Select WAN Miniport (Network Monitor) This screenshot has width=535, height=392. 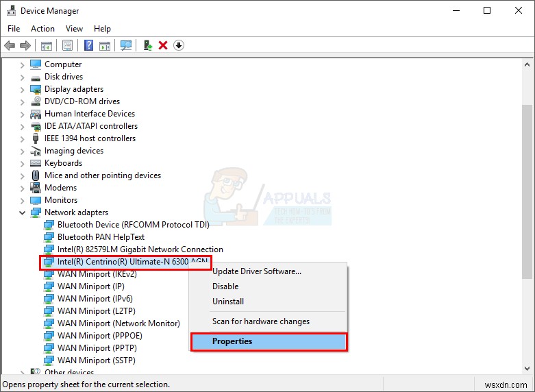click(x=119, y=323)
